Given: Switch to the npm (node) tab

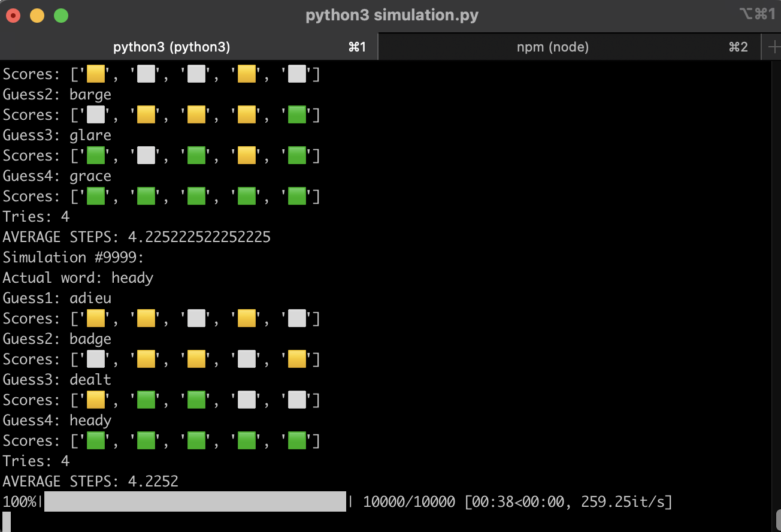Looking at the screenshot, I should [552, 47].
